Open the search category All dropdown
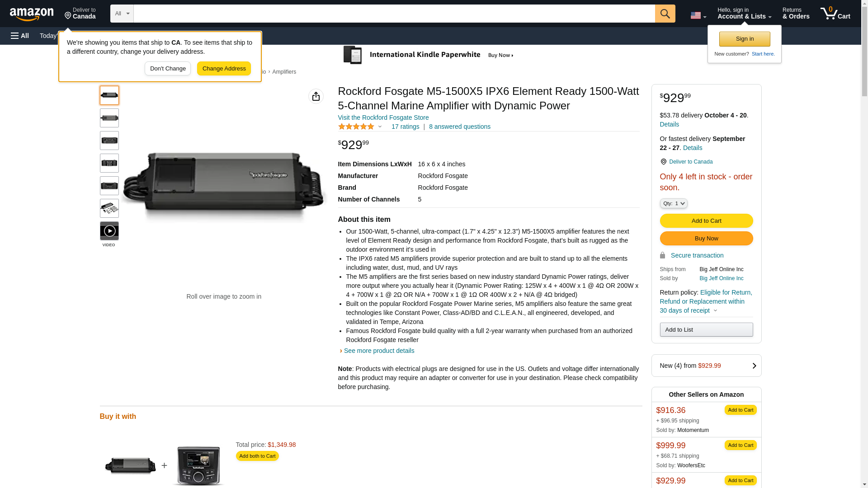This screenshot has width=868, height=488. coord(122,14)
